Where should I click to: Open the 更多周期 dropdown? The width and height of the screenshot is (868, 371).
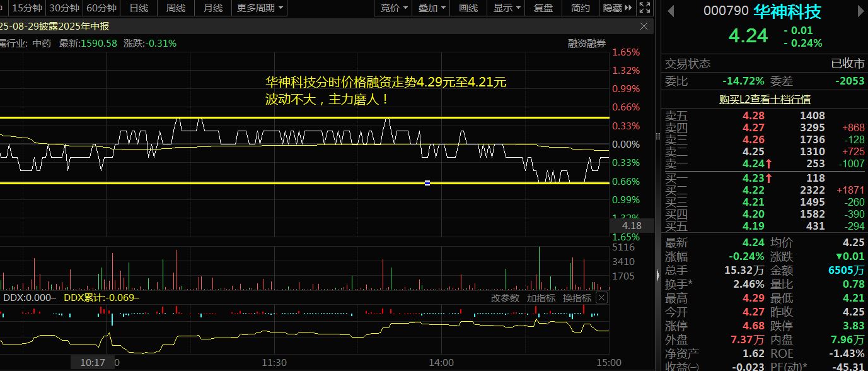click(259, 8)
